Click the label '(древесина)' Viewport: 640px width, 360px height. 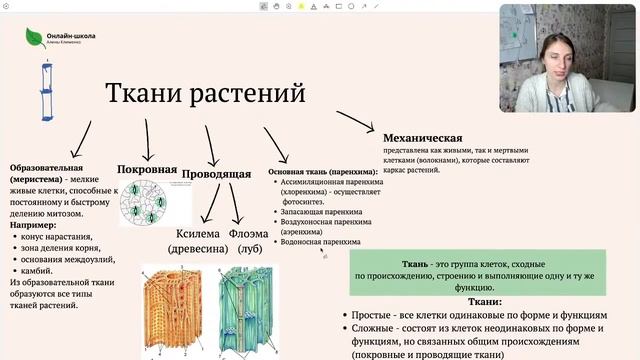(198, 249)
